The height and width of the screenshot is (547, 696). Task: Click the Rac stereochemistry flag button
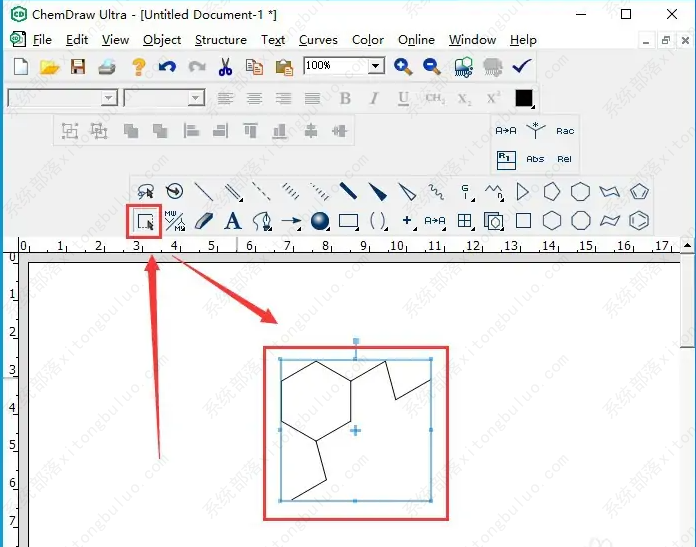tap(565, 131)
